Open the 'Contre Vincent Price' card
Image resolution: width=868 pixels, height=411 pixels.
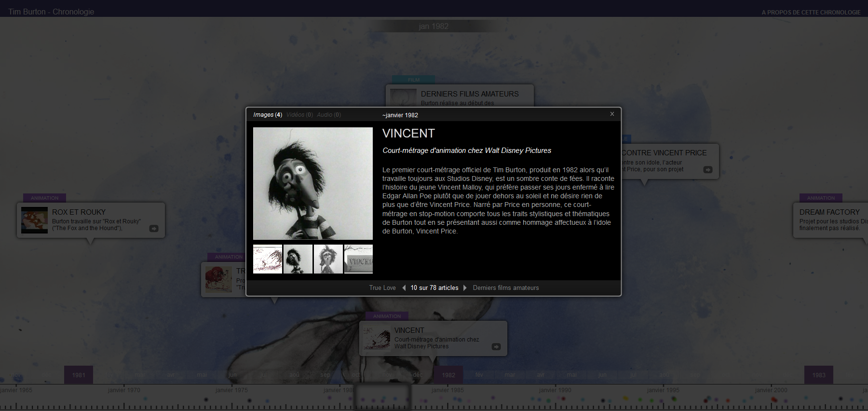pyautogui.click(x=670, y=161)
